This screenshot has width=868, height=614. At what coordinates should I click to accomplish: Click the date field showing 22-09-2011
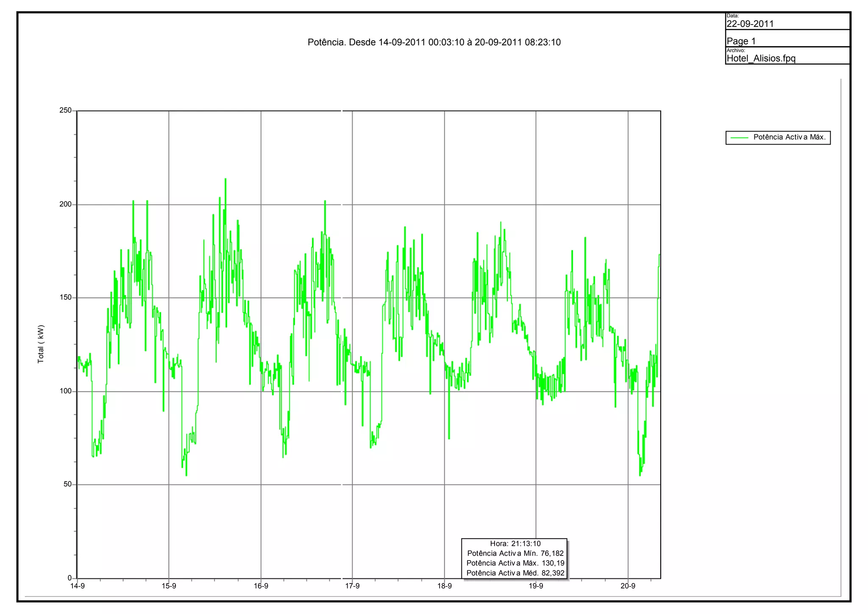click(750, 24)
